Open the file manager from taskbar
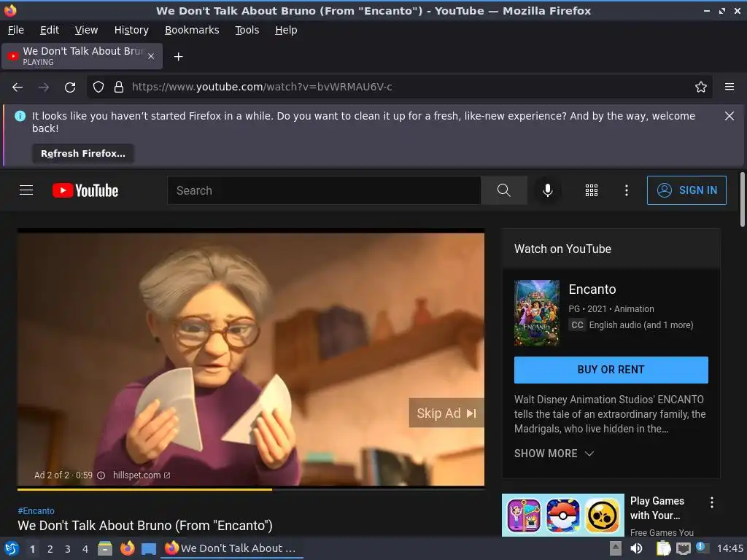Screen dimensions: 747x560 pos(105,548)
